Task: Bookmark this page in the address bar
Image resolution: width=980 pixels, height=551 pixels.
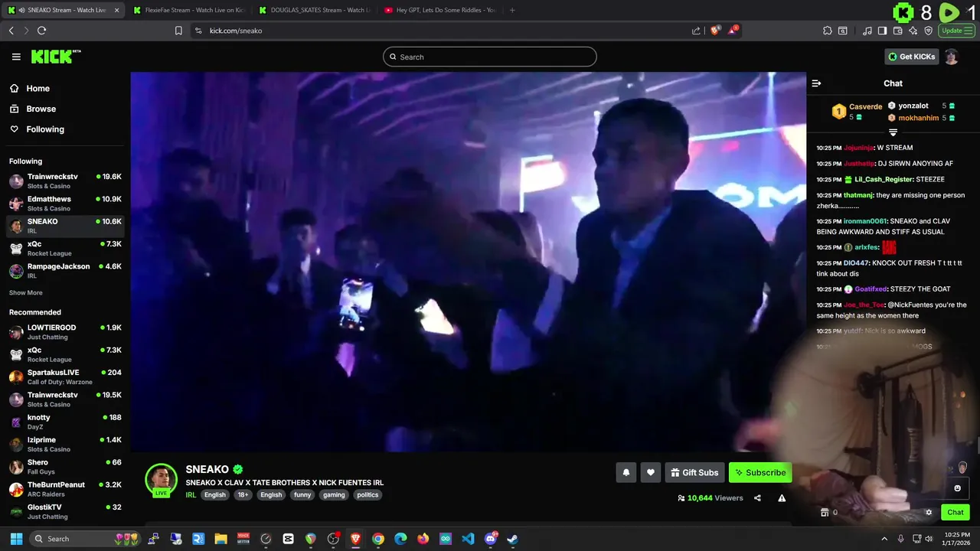Action: (178, 31)
